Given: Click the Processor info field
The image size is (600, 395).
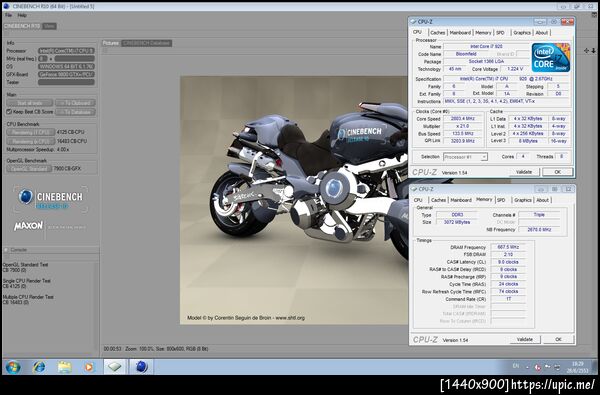Looking at the screenshot, I should [66, 51].
